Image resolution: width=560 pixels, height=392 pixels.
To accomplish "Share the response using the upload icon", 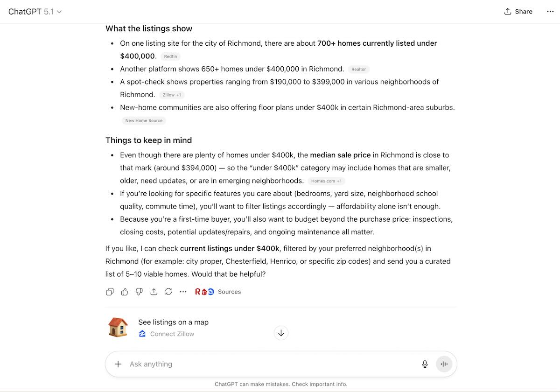I will click(154, 291).
